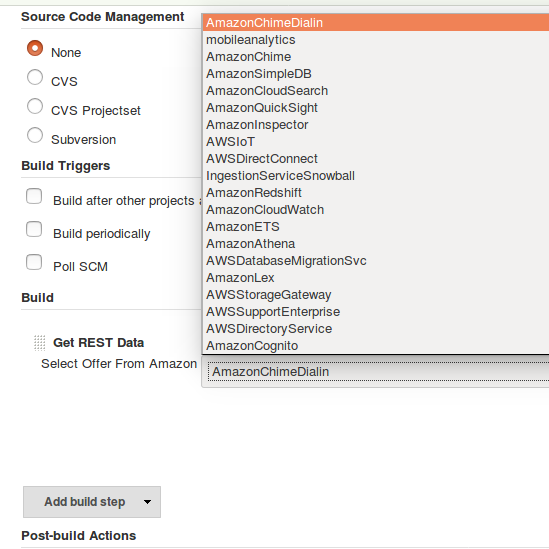Select AmazonCloudWatch from the offers
Screen dimensions: 549x549
tap(376, 210)
